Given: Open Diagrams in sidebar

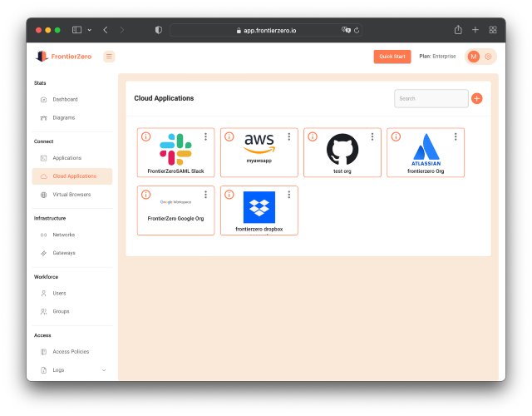Looking at the screenshot, I should pyautogui.click(x=72, y=118).
